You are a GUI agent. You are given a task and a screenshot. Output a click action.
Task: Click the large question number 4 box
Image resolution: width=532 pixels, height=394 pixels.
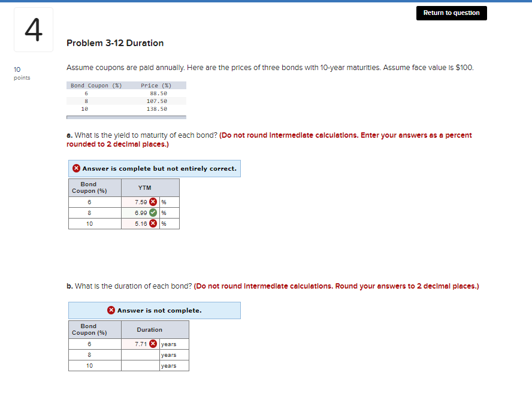33,29
